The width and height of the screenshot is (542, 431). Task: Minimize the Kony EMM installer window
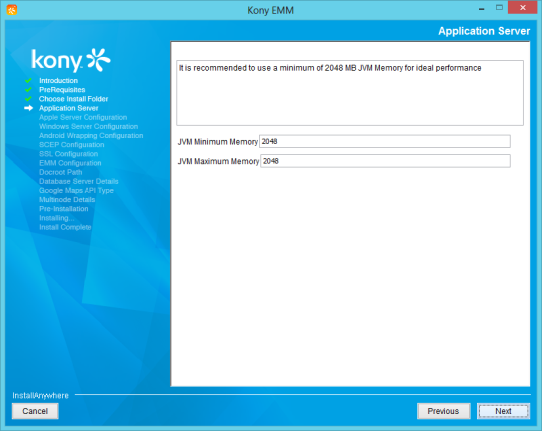[482, 9]
